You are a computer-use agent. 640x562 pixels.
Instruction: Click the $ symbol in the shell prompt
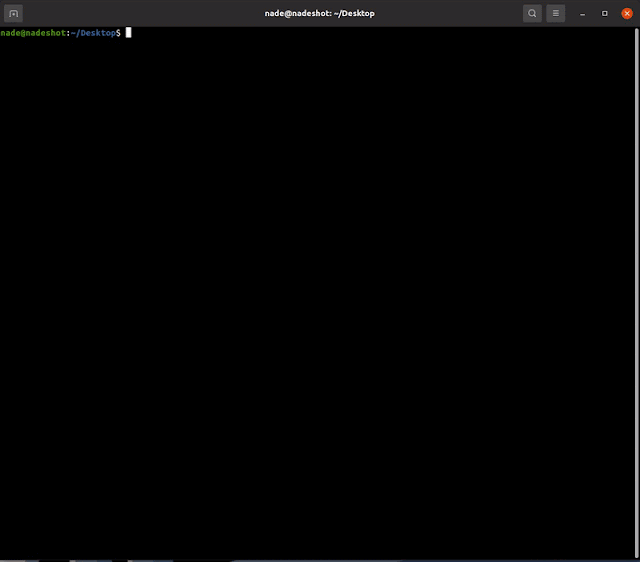(x=118, y=33)
